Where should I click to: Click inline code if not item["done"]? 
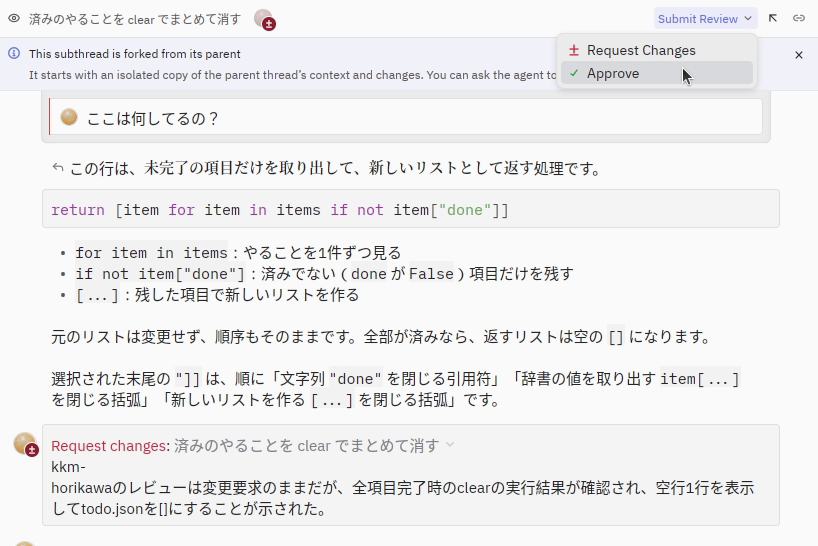click(160, 274)
